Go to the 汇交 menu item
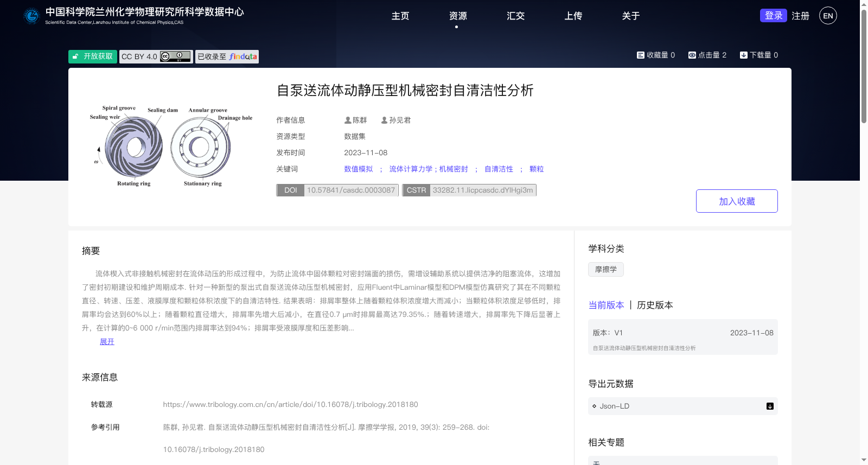 pos(515,16)
